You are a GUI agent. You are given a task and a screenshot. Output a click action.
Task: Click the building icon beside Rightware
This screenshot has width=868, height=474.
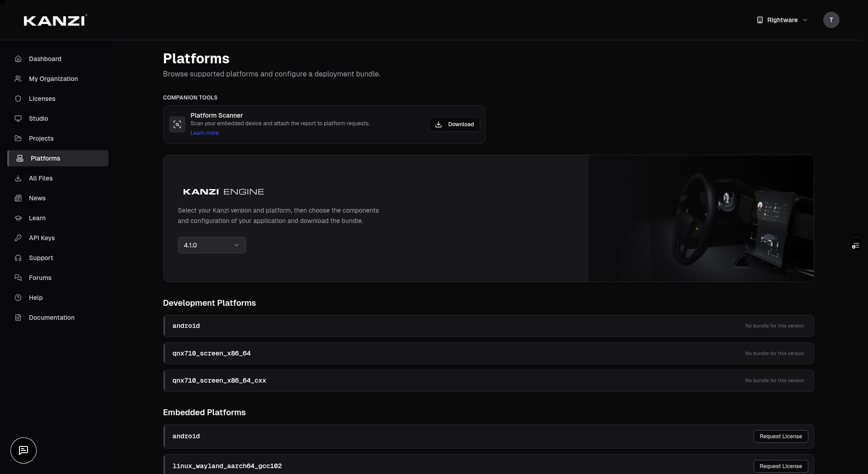(760, 20)
